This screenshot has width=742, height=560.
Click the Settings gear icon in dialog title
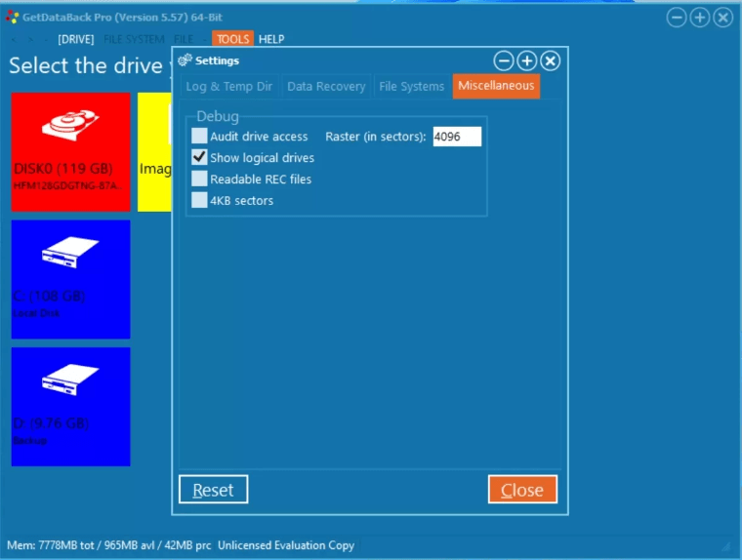pos(185,60)
